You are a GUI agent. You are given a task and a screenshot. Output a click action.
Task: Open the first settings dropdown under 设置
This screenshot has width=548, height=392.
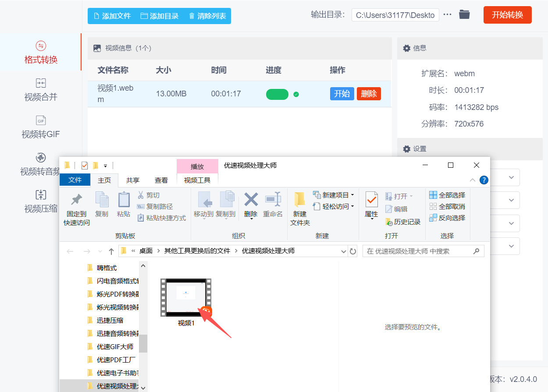[x=511, y=177]
